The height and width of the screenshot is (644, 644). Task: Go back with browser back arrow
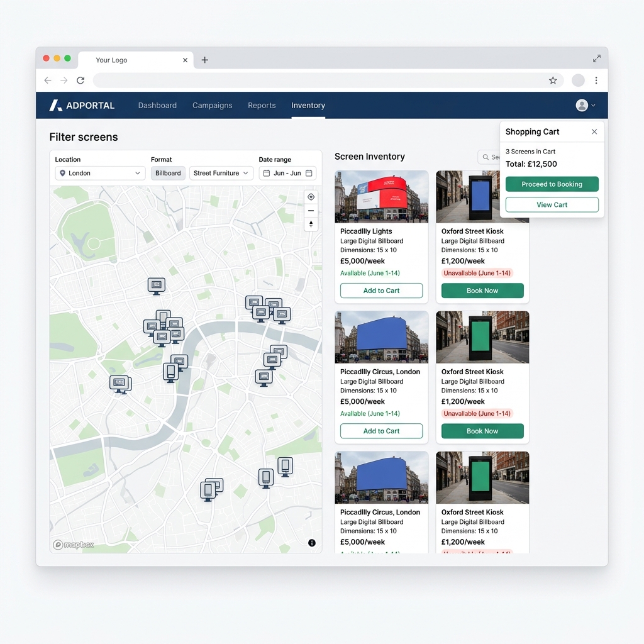[48, 80]
